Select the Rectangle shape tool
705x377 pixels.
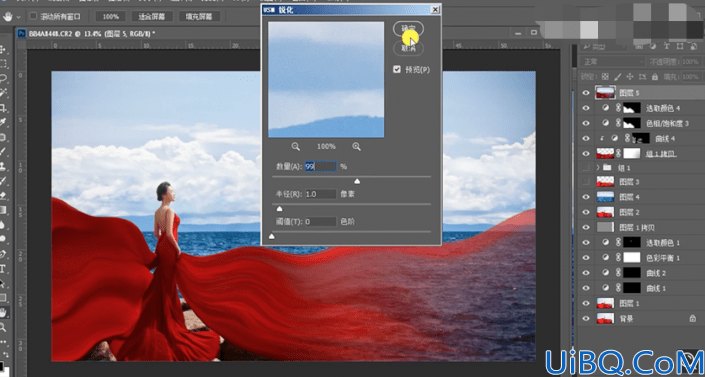pyautogui.click(x=3, y=298)
